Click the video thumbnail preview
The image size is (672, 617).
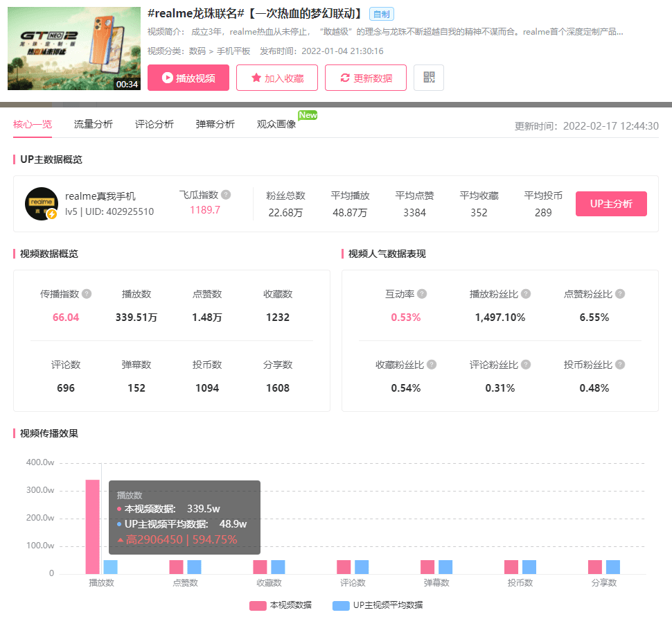pyautogui.click(x=73, y=49)
